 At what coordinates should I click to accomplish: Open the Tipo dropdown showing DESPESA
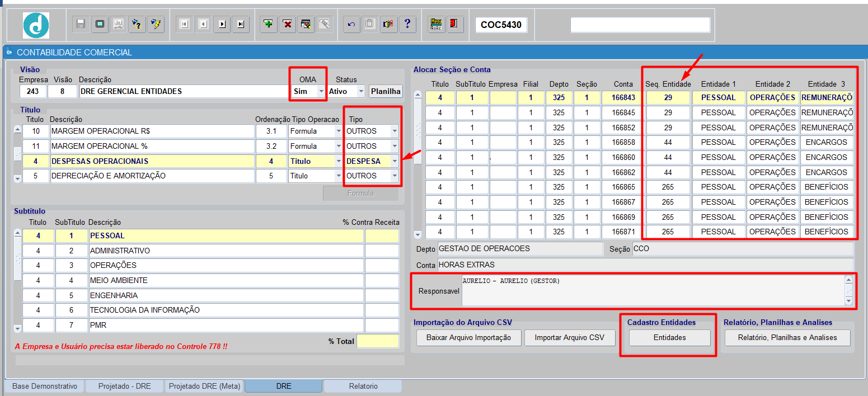tap(395, 161)
